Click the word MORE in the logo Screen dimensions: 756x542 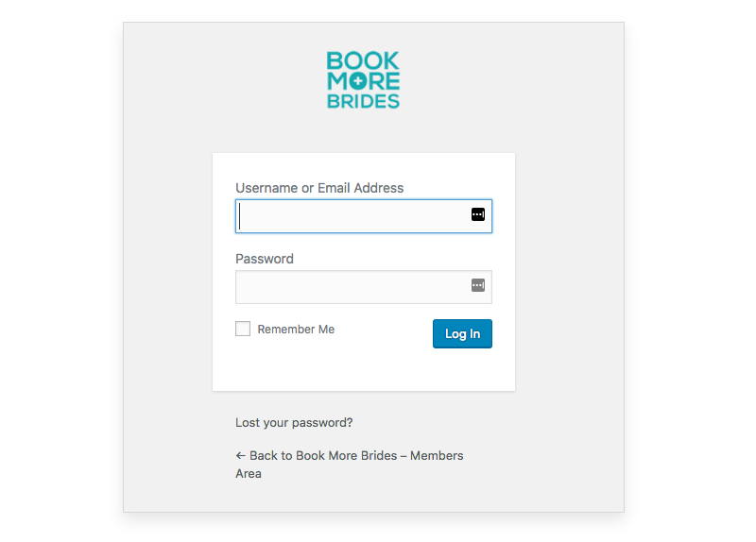tap(363, 81)
